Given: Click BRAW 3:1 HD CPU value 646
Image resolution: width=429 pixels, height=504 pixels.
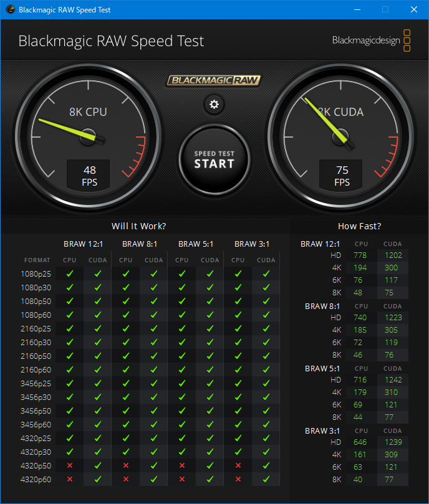Looking at the screenshot, I should (360, 442).
